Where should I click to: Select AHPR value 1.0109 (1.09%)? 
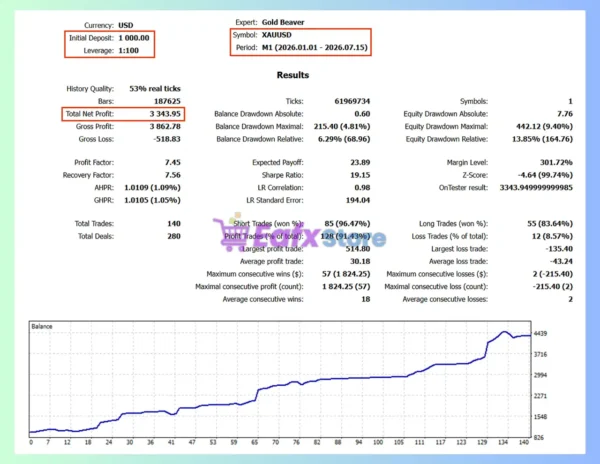click(x=152, y=188)
